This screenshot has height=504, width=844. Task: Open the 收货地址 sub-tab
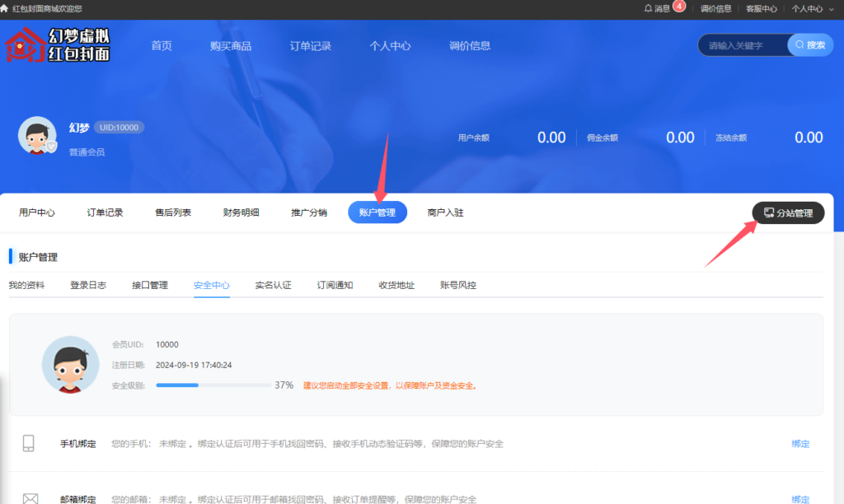click(396, 285)
